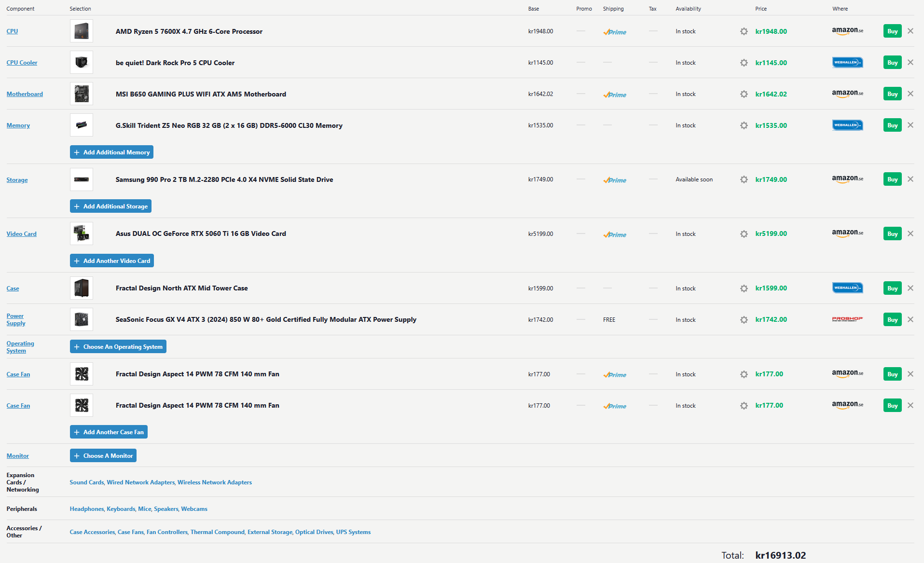Choose an operating system
Viewport: 924px width, 563px height.
click(x=118, y=346)
